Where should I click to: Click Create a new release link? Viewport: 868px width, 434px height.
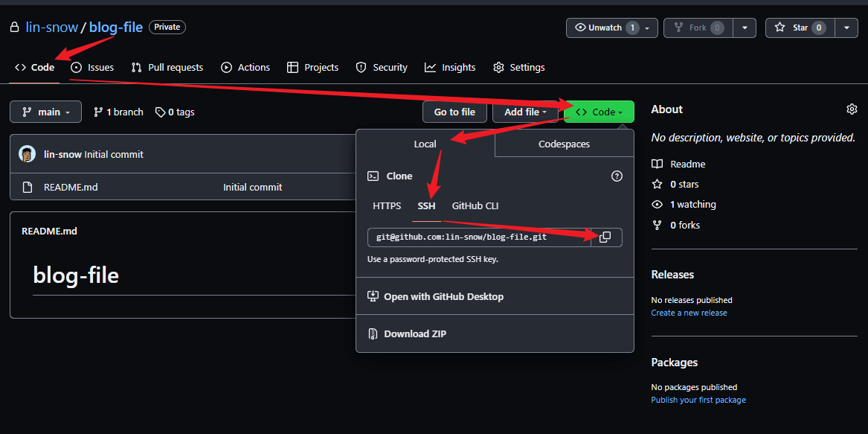[x=689, y=313]
